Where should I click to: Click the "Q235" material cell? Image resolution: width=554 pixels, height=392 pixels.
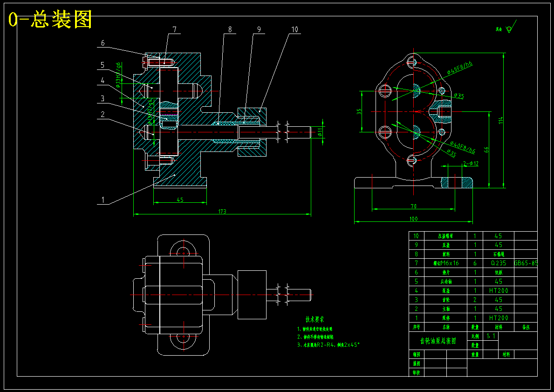click(x=499, y=263)
